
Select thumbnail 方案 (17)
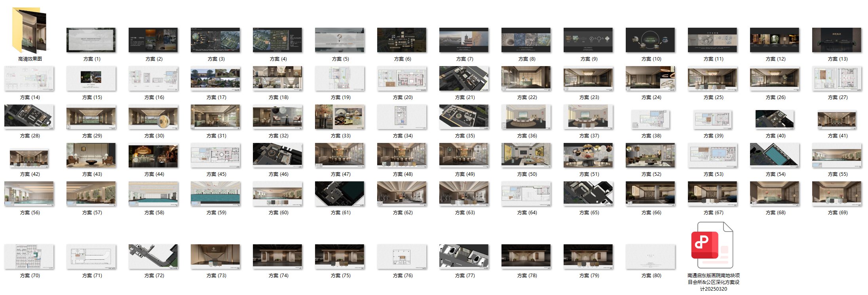tap(215, 78)
